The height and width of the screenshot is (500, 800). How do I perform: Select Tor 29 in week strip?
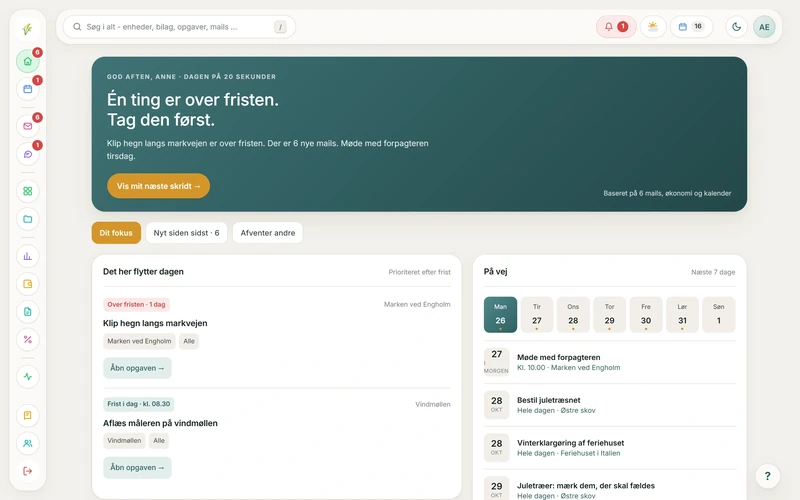tap(609, 314)
